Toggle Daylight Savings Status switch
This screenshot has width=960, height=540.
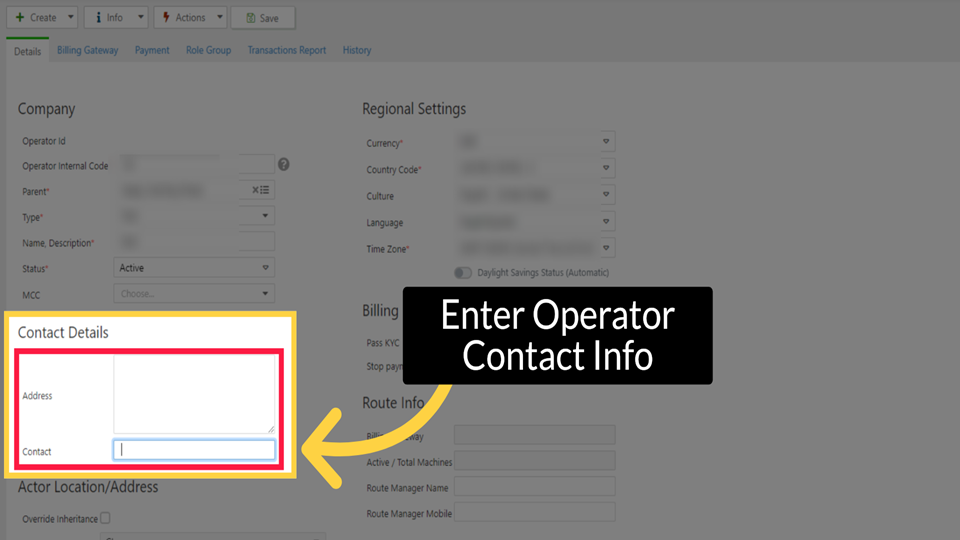(x=463, y=272)
